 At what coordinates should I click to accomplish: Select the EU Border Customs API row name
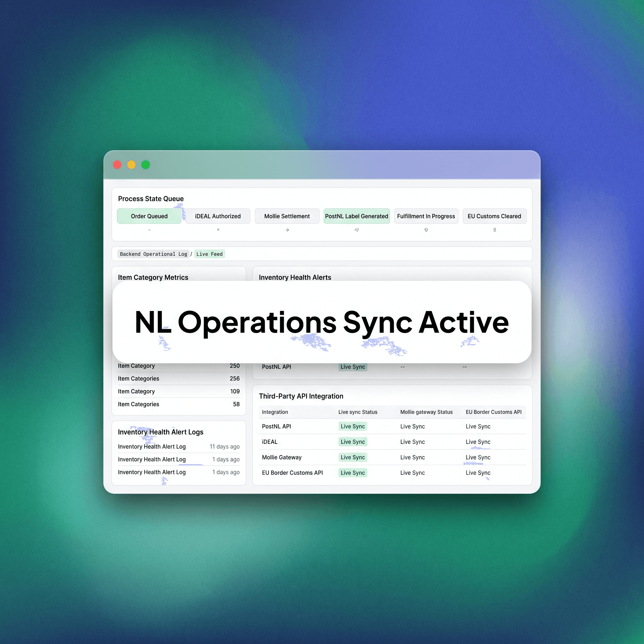click(292, 473)
